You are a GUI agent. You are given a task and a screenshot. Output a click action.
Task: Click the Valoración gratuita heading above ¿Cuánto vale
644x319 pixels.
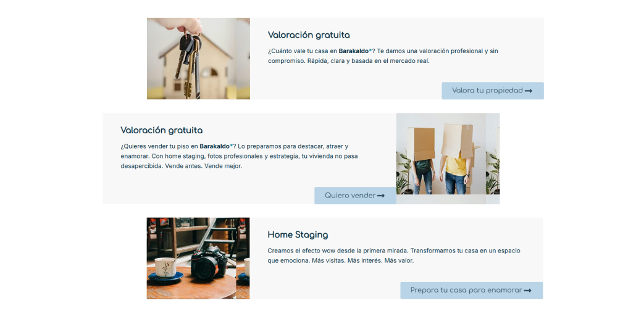click(x=309, y=35)
